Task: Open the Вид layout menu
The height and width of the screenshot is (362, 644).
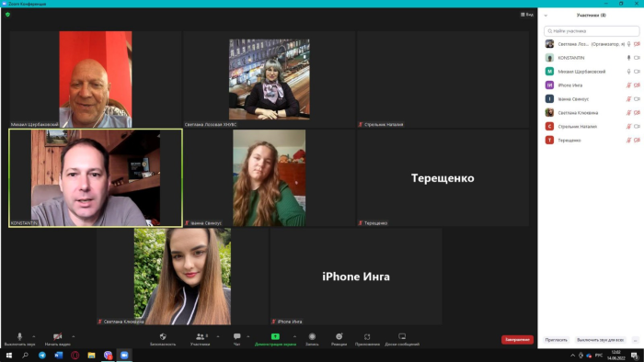Action: (527, 15)
